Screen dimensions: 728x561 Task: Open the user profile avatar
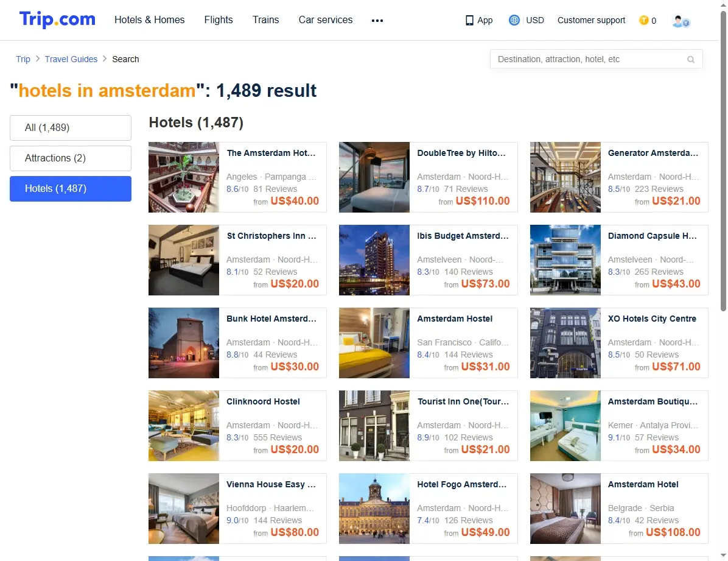(x=681, y=21)
